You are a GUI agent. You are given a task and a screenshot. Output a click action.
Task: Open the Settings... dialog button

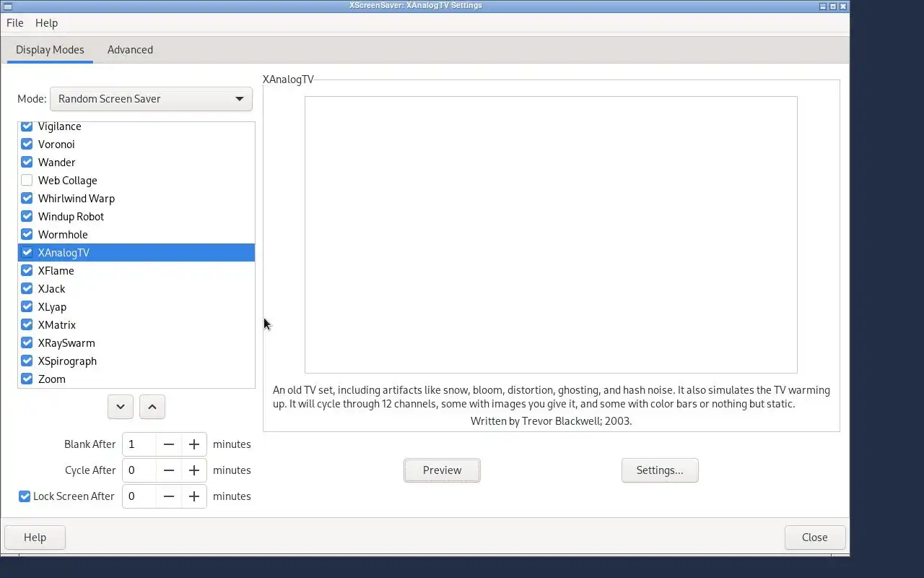click(660, 470)
